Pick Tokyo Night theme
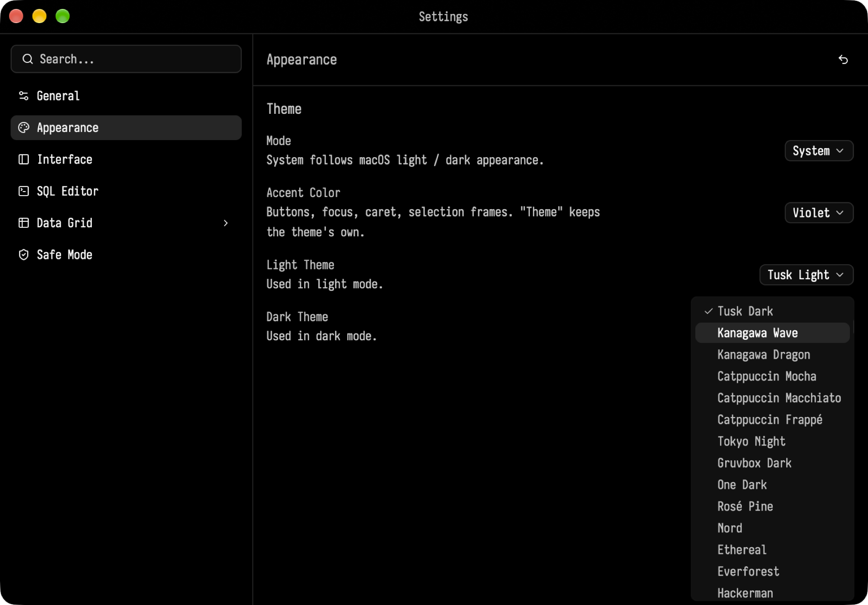The width and height of the screenshot is (868, 605). pos(772,441)
